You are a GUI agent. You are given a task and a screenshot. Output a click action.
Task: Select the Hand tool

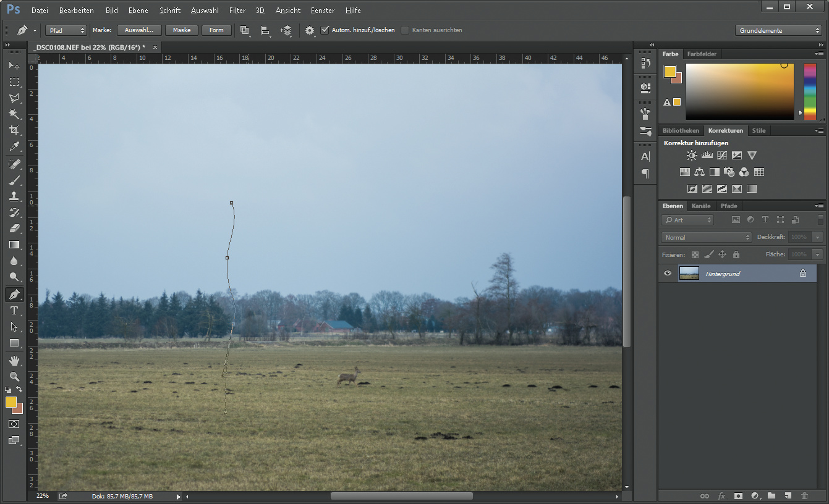point(14,360)
